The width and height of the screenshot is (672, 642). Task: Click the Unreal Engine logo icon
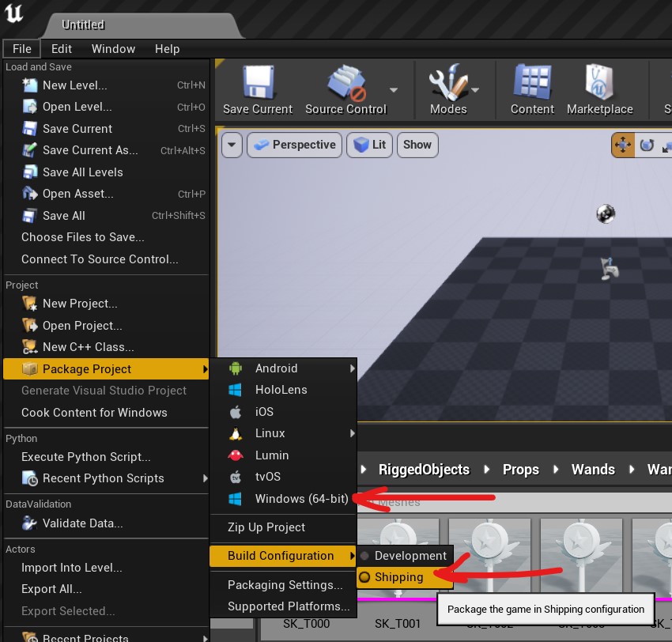pyautogui.click(x=13, y=13)
